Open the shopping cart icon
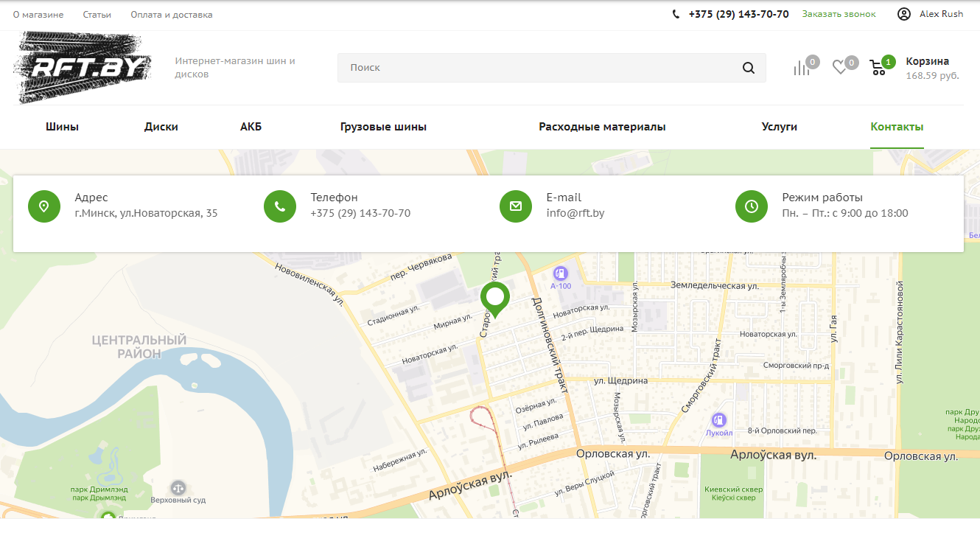980x544 pixels. coord(878,68)
